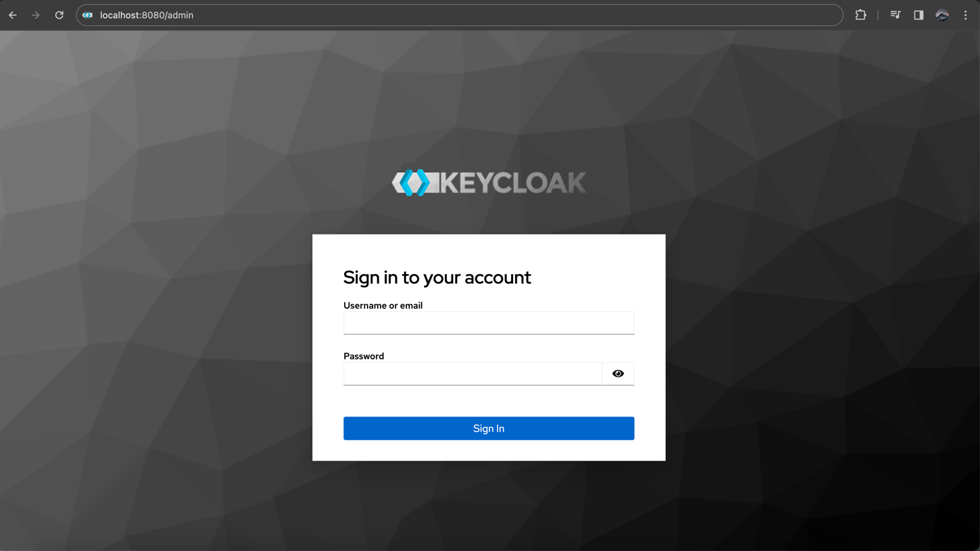Screen dimensions: 980x551
Task: Show password using the eye icon
Action: (618, 374)
